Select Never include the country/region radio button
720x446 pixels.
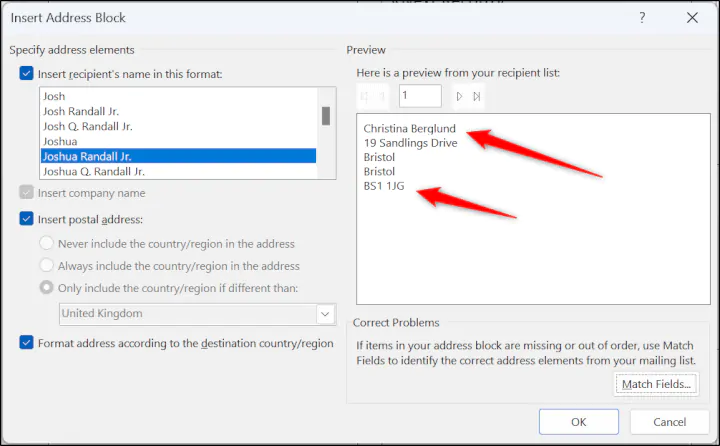tap(48, 244)
